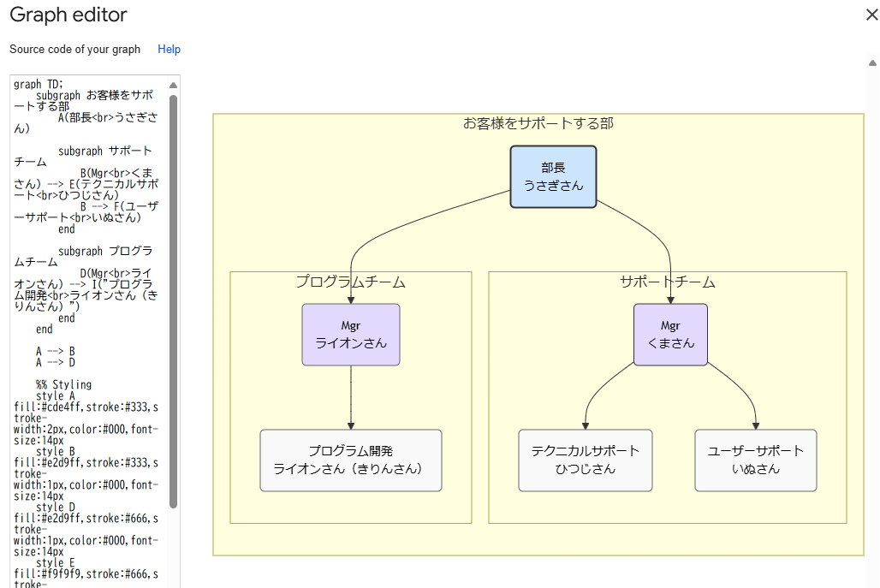The height and width of the screenshot is (588, 880).
Task: Select the テクニカルサポート ひつじさん node
Action: (586, 460)
